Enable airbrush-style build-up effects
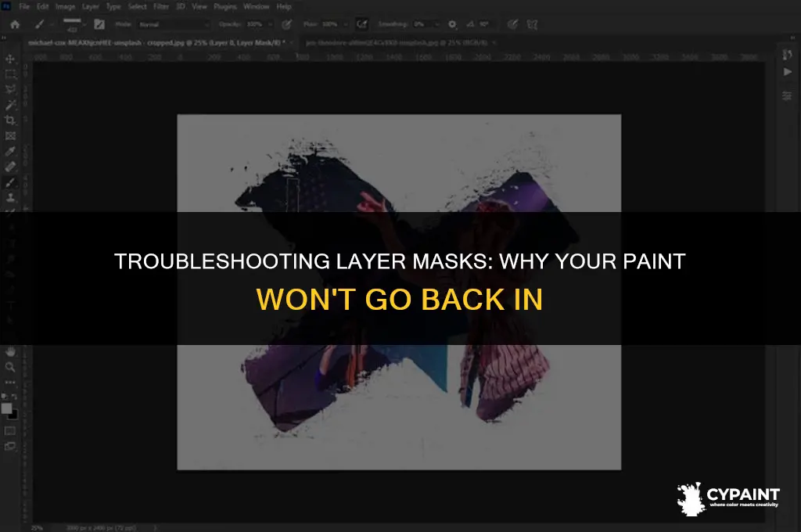 pyautogui.click(x=361, y=24)
